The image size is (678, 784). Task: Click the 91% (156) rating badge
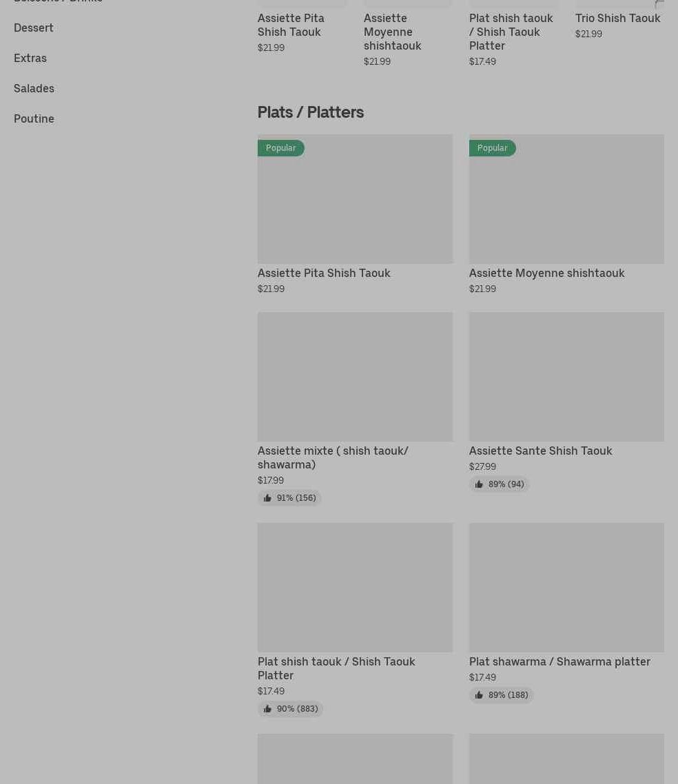[x=290, y=498]
